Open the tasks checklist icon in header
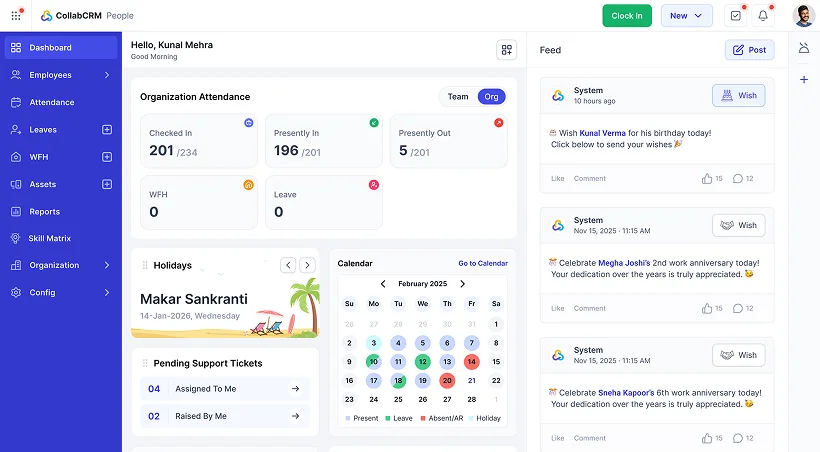820x452 pixels. [735, 16]
